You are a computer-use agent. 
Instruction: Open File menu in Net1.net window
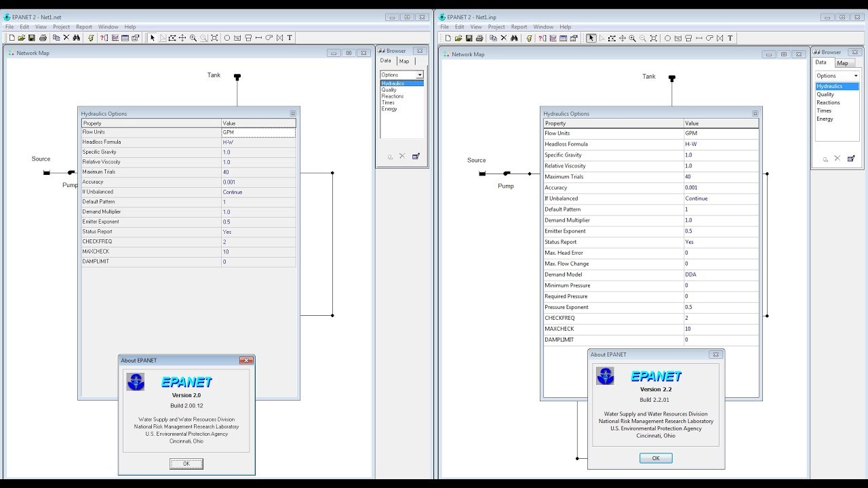tap(9, 27)
